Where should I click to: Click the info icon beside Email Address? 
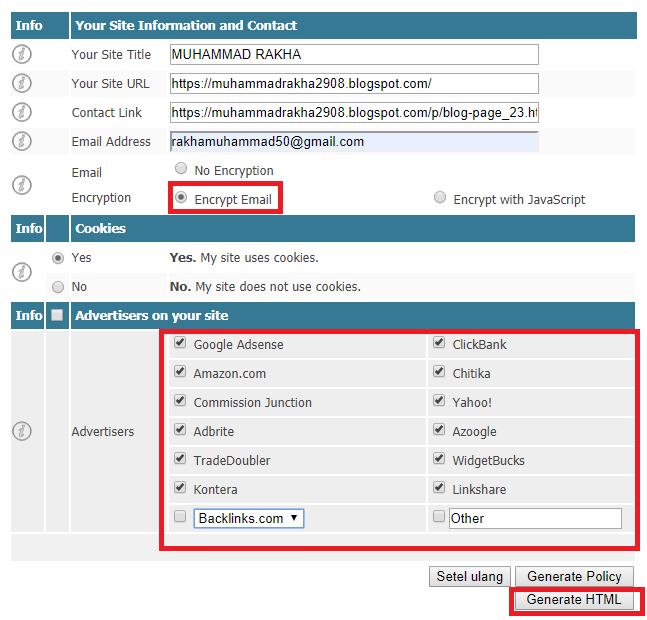click(x=22, y=141)
